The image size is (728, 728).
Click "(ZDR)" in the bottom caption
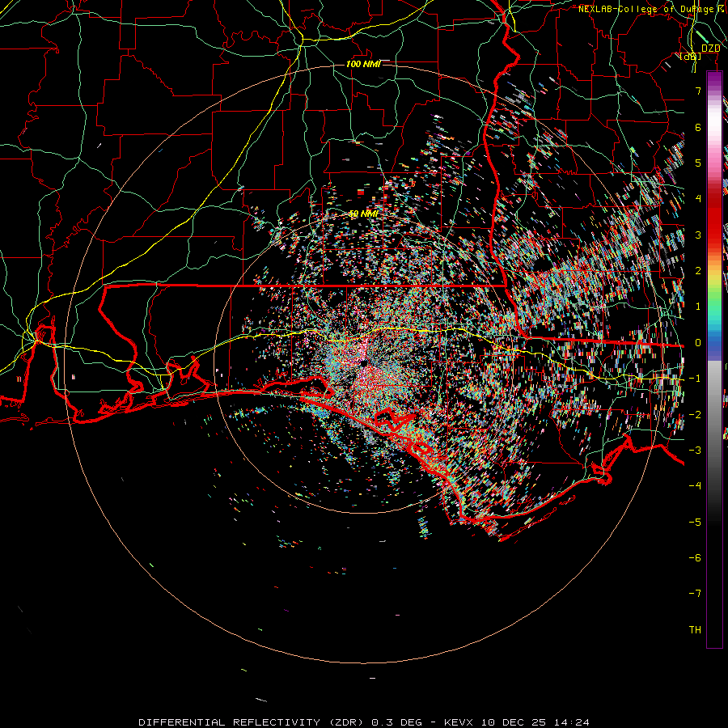tap(346, 722)
